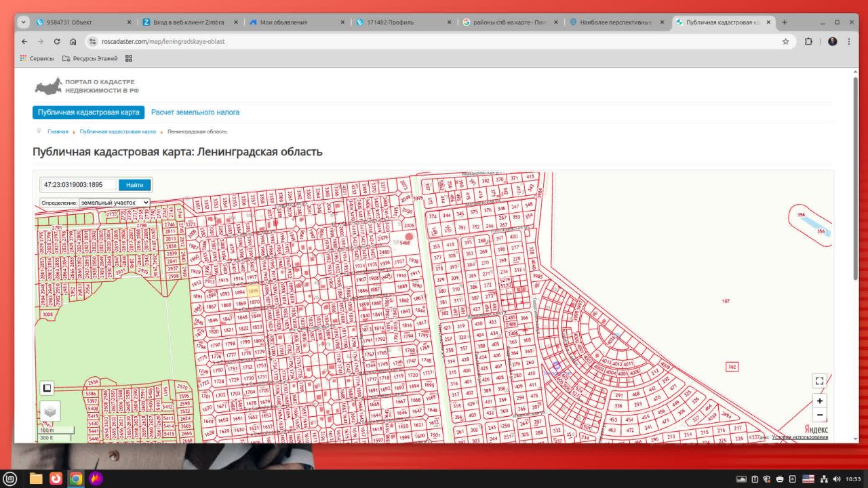This screenshot has height=488, width=868.
Task: Open the Linux Mint start menu
Action: tap(10, 479)
